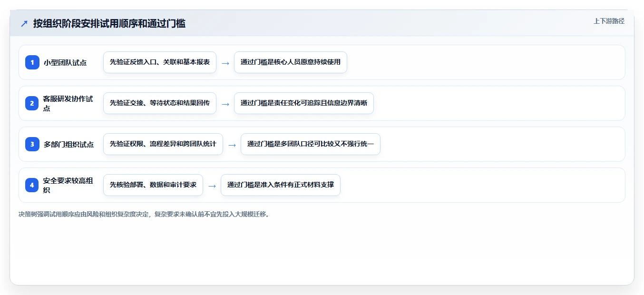Click the 先验证反馈入口、关联和基本报表 box
The height and width of the screenshot is (295, 644).
(160, 62)
